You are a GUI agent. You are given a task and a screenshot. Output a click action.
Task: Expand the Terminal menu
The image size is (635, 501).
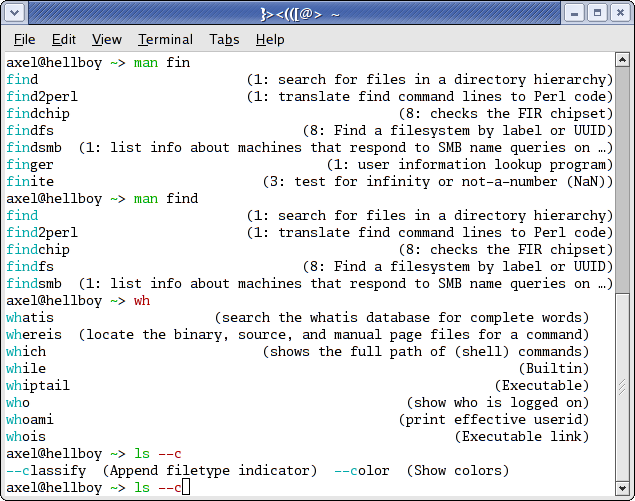coord(165,39)
